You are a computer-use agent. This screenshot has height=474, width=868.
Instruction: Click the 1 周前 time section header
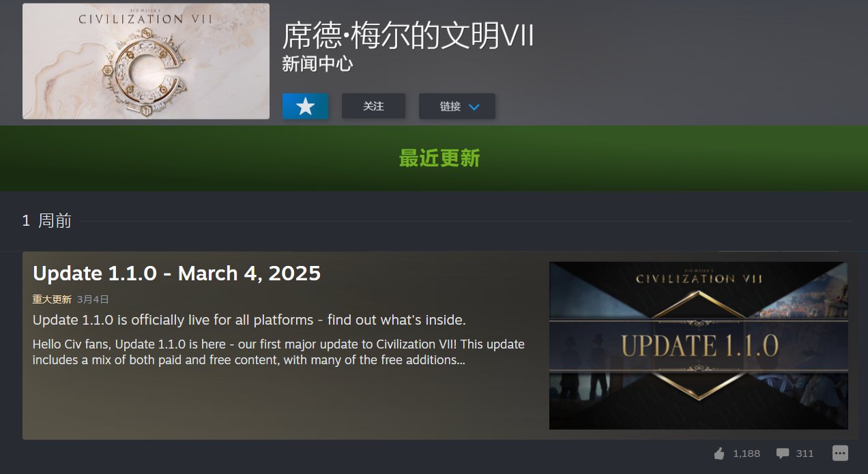(46, 221)
